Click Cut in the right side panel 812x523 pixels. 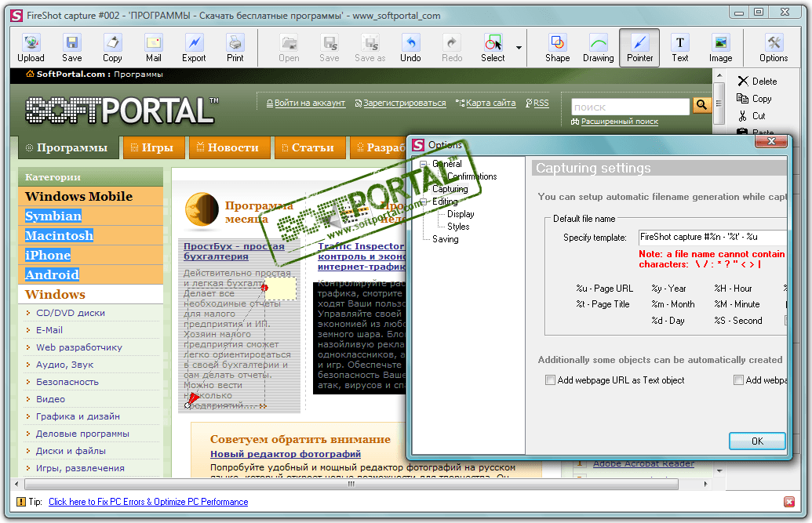752,116
